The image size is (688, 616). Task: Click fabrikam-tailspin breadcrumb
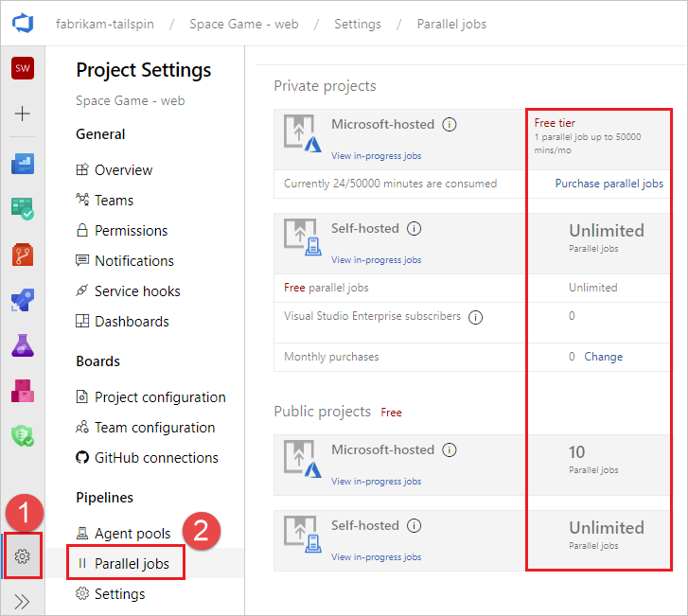coord(105,25)
